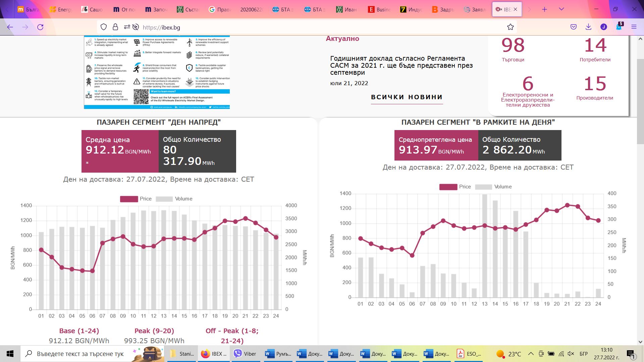This screenshot has width=644, height=362.
Task: Open the Pocket save icon
Action: point(574,27)
